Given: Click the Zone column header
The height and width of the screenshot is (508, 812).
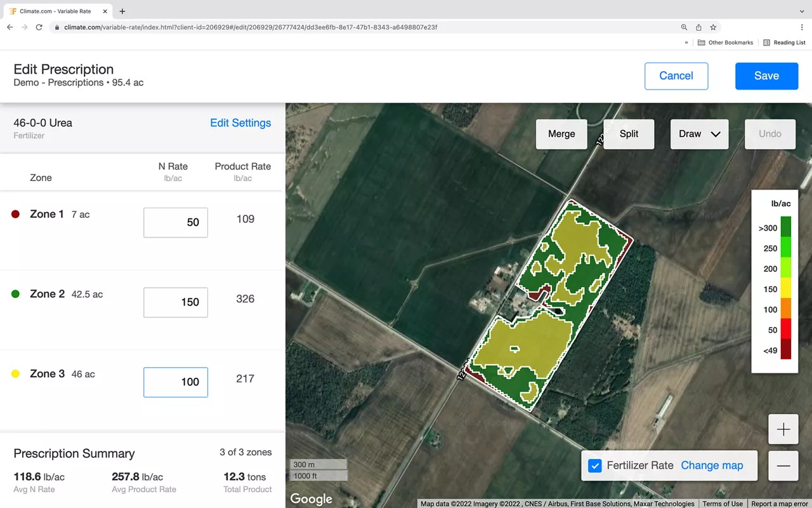Looking at the screenshot, I should tap(41, 178).
